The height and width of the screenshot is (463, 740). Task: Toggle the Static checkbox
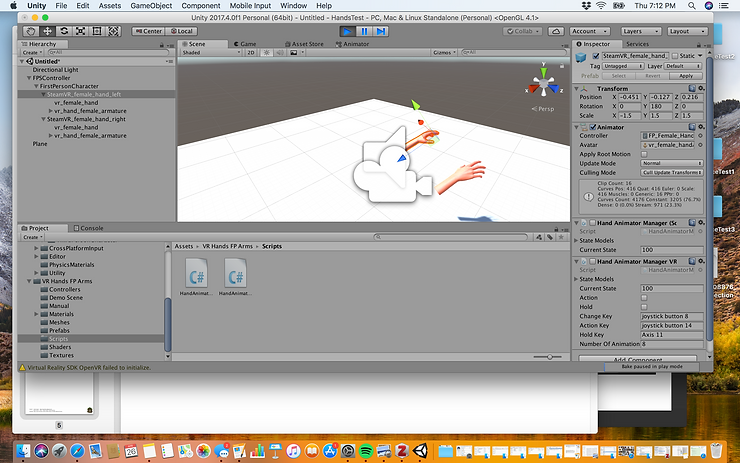(x=675, y=56)
